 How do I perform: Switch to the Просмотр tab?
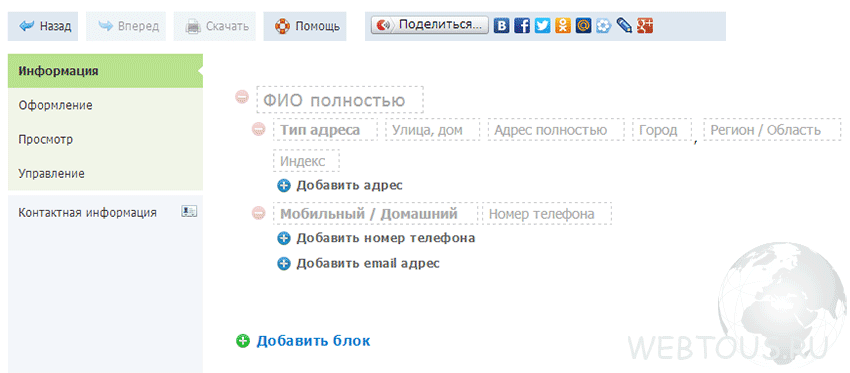(105, 139)
